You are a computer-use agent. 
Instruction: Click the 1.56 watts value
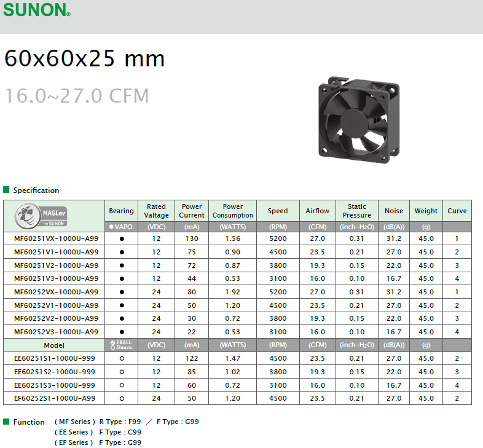(232, 239)
